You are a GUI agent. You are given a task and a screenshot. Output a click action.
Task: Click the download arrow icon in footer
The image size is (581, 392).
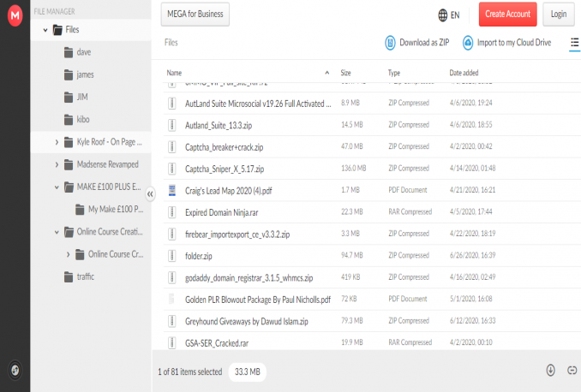(550, 371)
